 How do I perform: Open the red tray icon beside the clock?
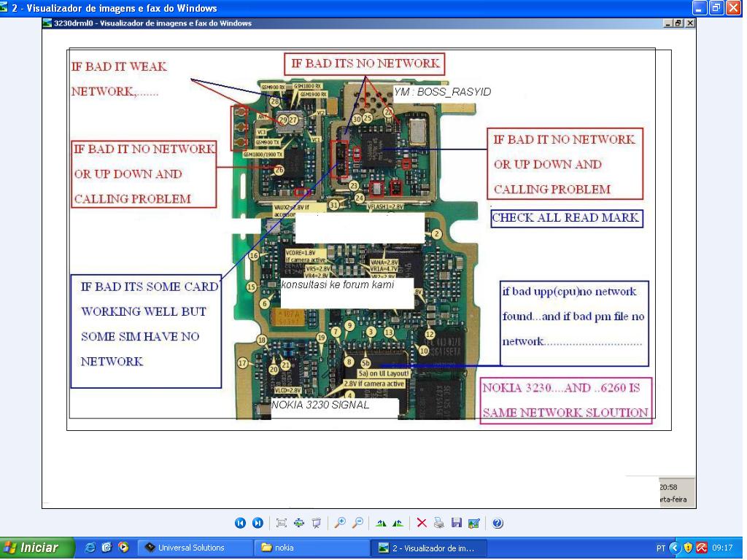point(701,548)
